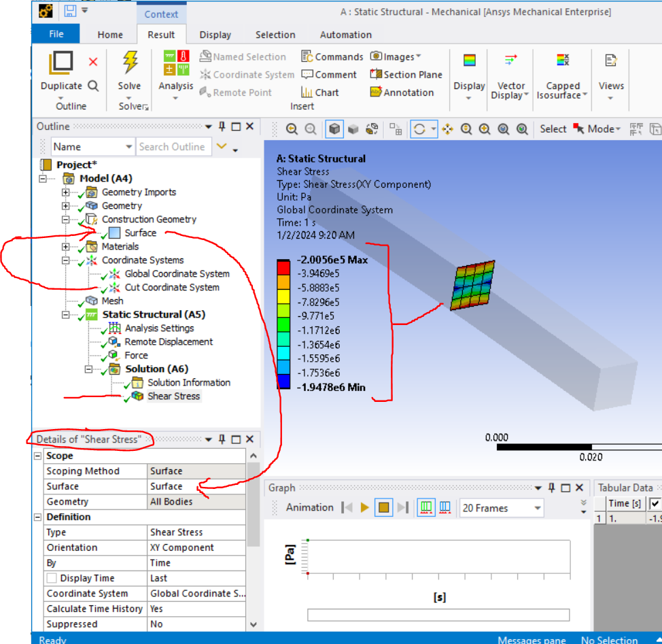Open the Capped Isosurface tool
This screenshot has height=644, width=662.
(x=562, y=61)
